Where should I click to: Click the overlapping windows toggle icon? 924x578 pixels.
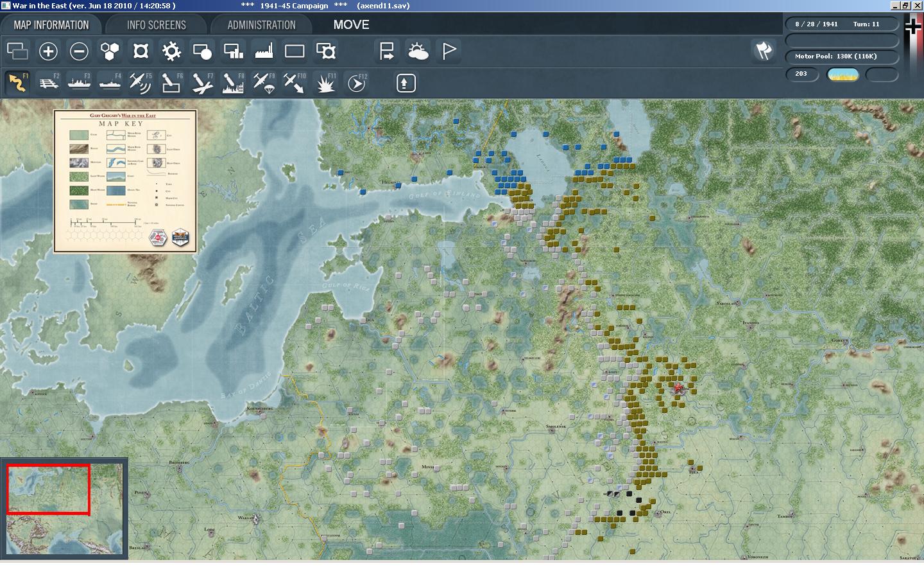pyautogui.click(x=17, y=51)
